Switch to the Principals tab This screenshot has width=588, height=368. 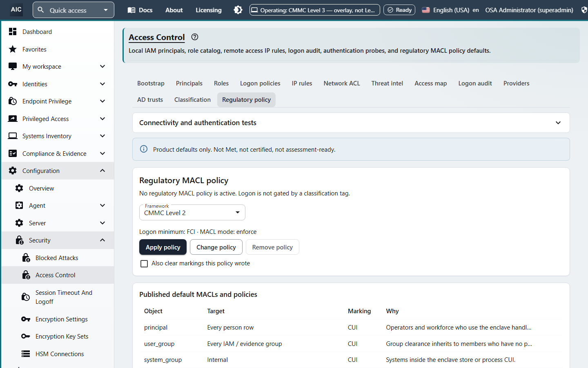189,83
